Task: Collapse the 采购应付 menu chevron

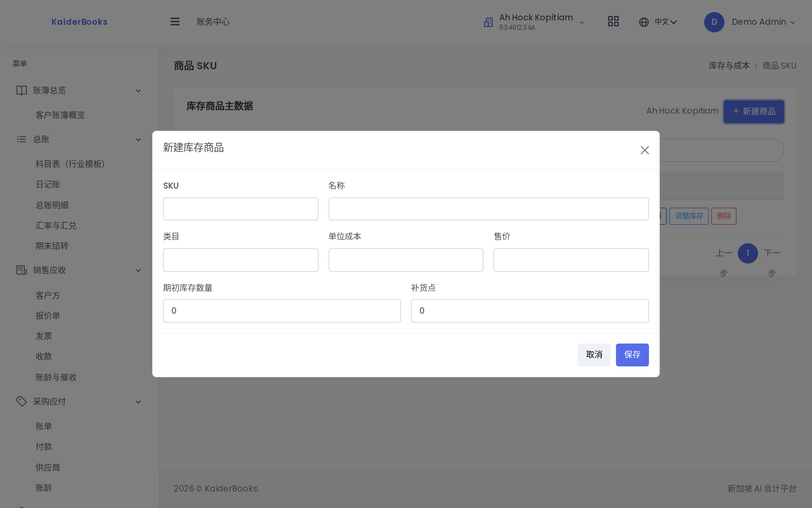Action: click(x=138, y=402)
